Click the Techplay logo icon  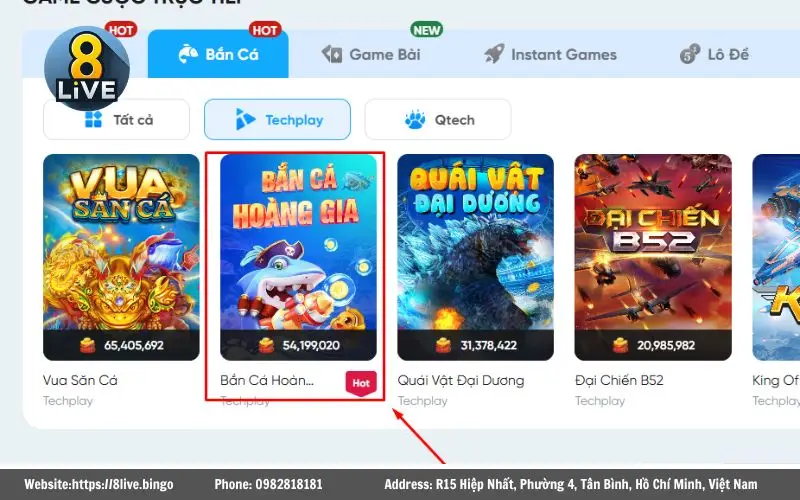245,119
